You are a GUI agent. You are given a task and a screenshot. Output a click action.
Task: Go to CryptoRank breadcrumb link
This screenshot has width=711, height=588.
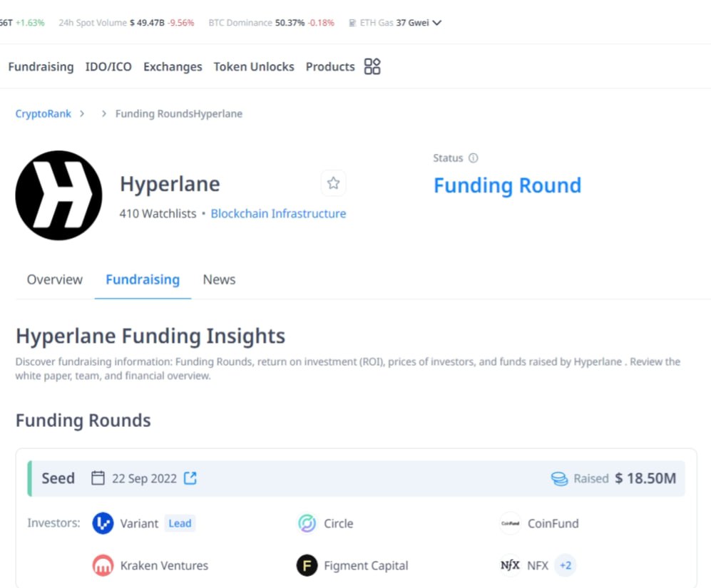coord(43,113)
